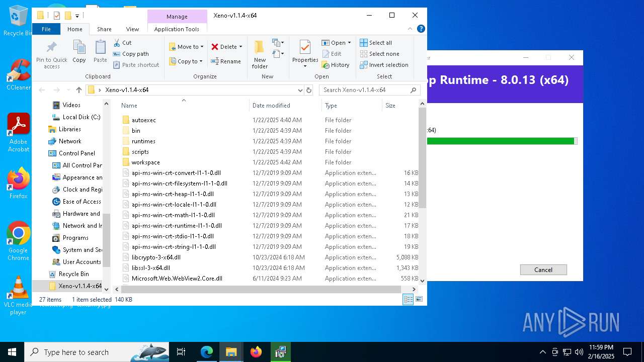This screenshot has width=644, height=362.
Task: Sort by Size column header
Action: coord(400,106)
